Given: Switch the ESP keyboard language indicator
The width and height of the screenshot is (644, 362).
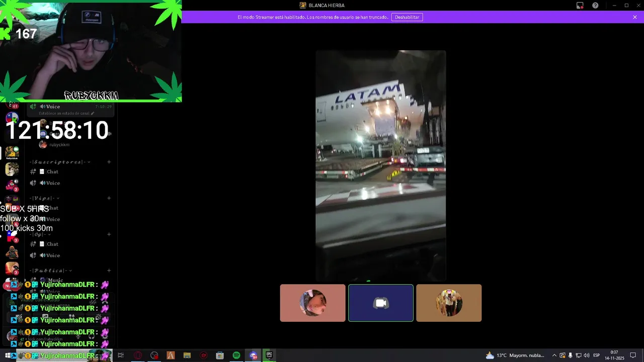Looking at the screenshot, I should [597, 355].
